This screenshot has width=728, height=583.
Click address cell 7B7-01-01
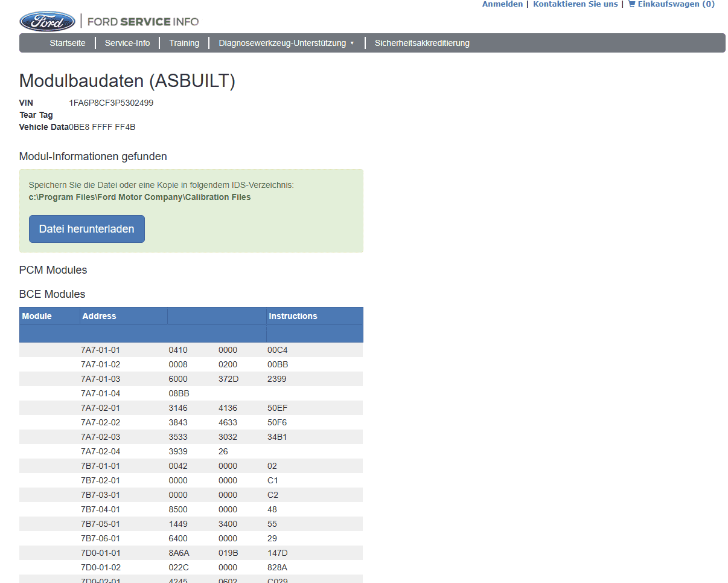(x=100, y=466)
